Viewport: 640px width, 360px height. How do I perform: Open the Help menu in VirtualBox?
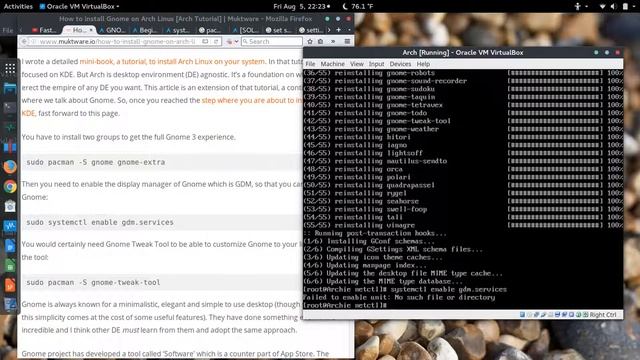pos(423,64)
